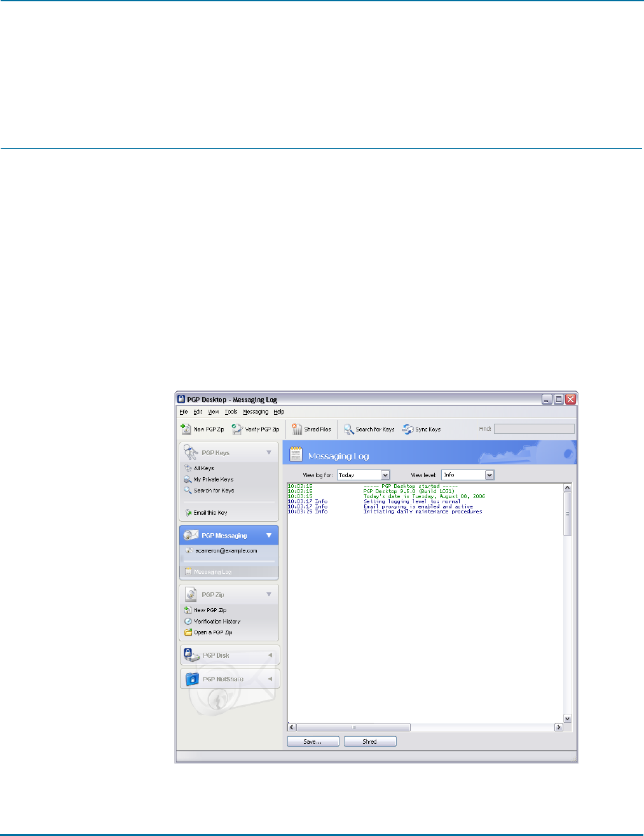Maximize the PGP Desktop window
Viewport: 644px width, 836px height.
[x=559, y=400]
